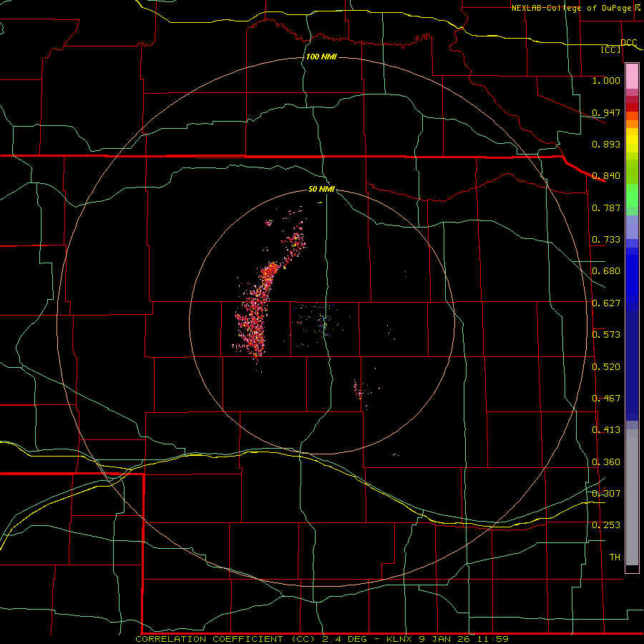Click the 0.307 scale value

606,494
